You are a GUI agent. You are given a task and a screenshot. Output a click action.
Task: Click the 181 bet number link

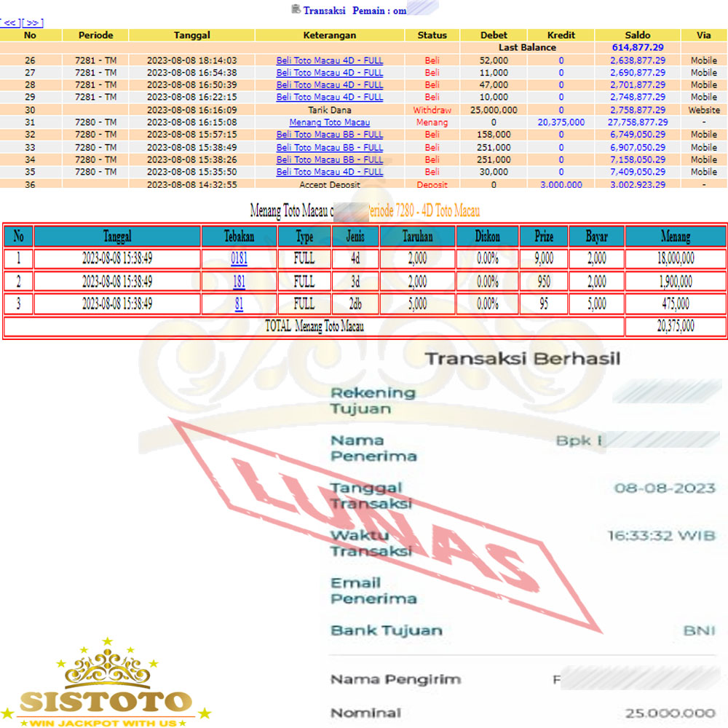click(x=239, y=282)
